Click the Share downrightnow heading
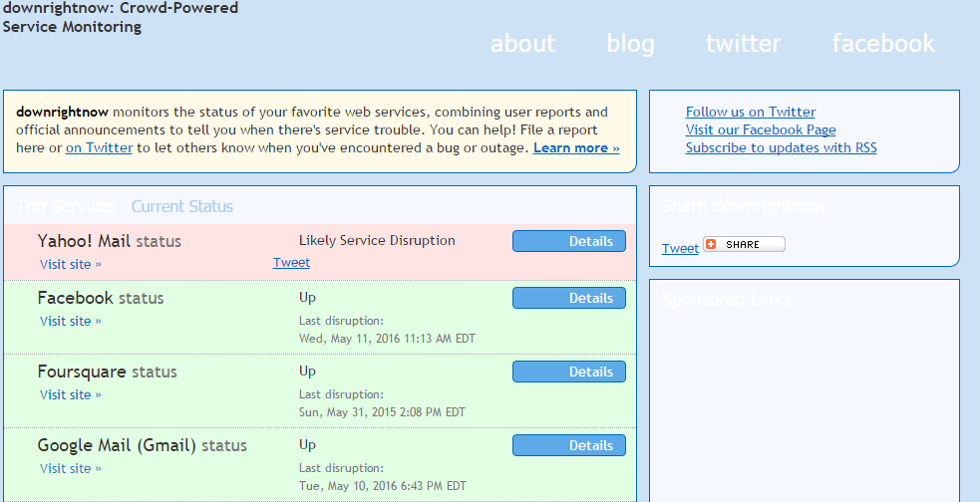The width and height of the screenshot is (980, 502). coord(743,206)
